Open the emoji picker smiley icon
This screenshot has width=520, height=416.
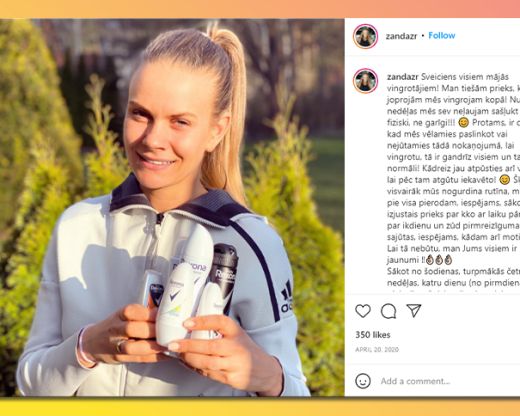(363, 381)
